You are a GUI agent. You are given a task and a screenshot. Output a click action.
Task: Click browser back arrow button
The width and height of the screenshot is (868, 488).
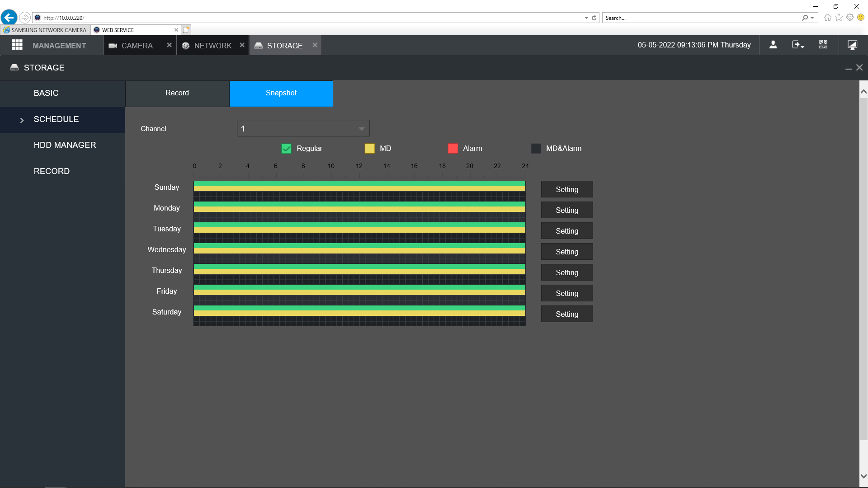tap(9, 18)
